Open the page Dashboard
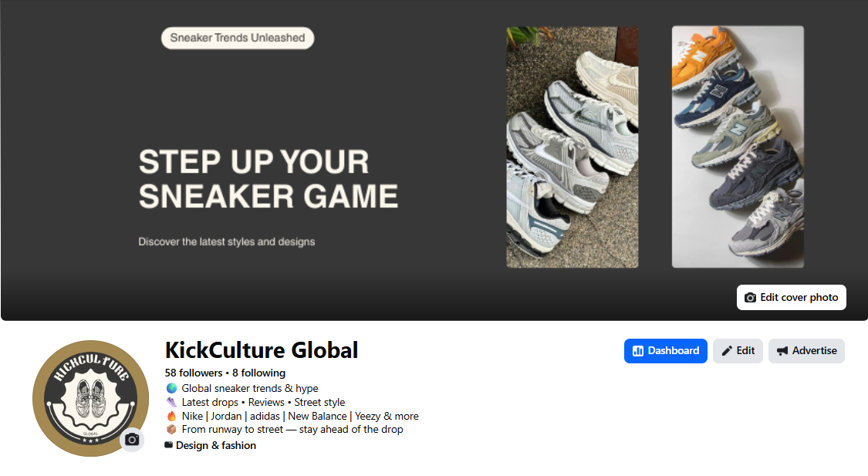 point(665,351)
